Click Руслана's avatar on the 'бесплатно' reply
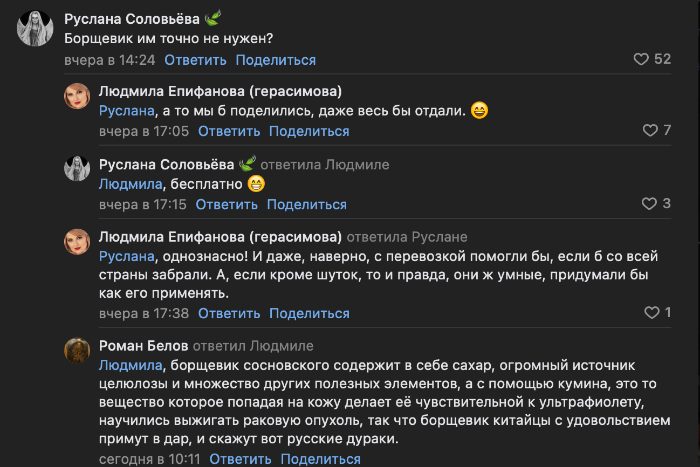The image size is (700, 467). click(79, 169)
